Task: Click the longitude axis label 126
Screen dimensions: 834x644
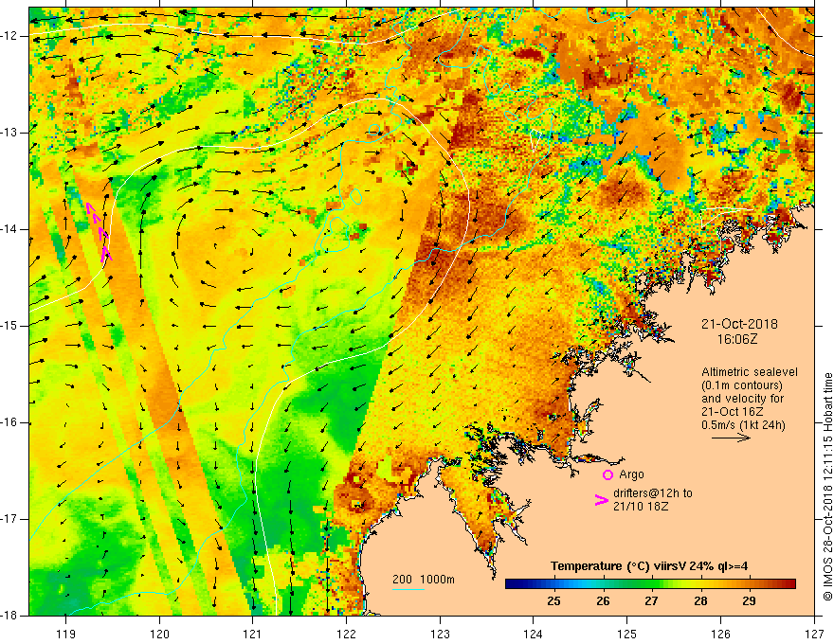Action: click(720, 634)
